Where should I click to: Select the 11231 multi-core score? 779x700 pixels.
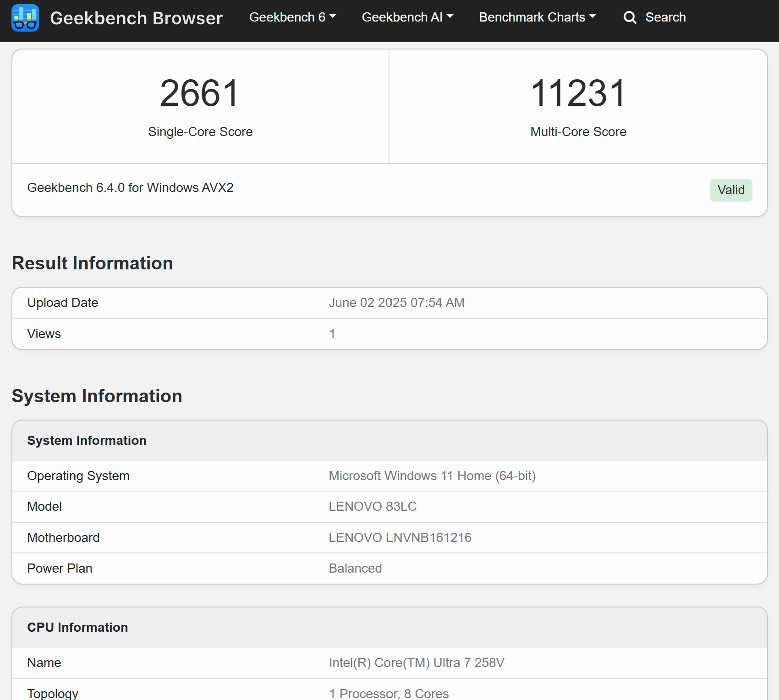pos(578,93)
